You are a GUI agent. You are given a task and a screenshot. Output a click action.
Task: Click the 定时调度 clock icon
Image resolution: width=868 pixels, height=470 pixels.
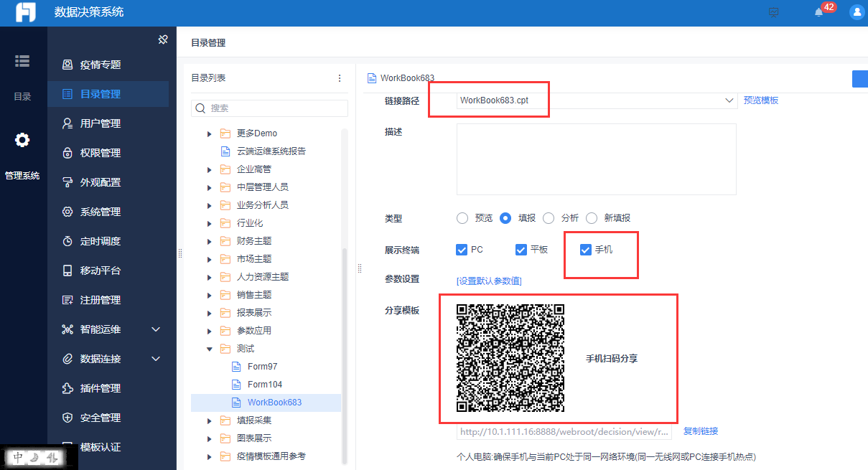pos(67,241)
